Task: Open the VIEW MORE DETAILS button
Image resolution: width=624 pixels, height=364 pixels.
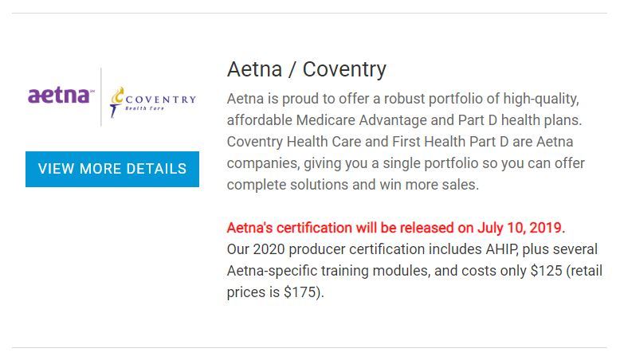Action: [x=112, y=169]
